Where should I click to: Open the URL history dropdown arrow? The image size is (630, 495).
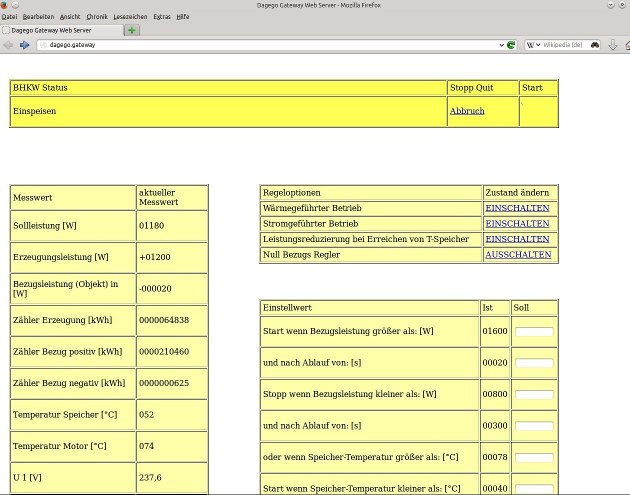coord(501,45)
